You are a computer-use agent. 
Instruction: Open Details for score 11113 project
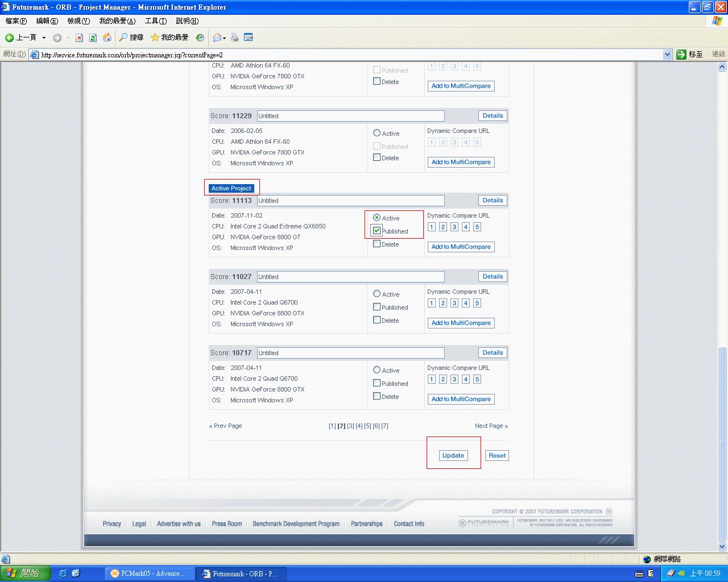(493, 200)
